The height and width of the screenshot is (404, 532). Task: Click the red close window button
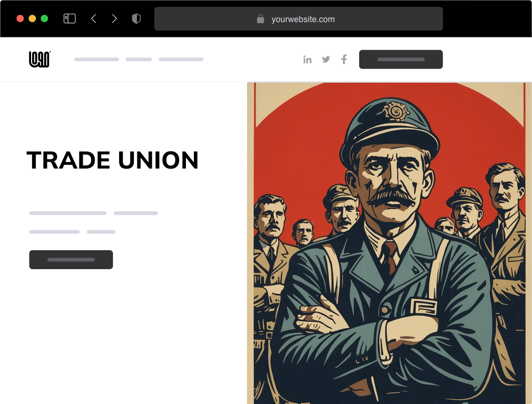click(x=20, y=18)
